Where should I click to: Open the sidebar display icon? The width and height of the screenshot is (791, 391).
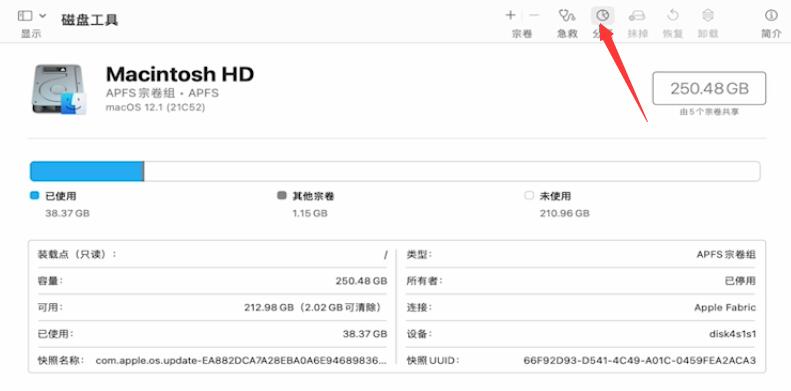point(25,16)
